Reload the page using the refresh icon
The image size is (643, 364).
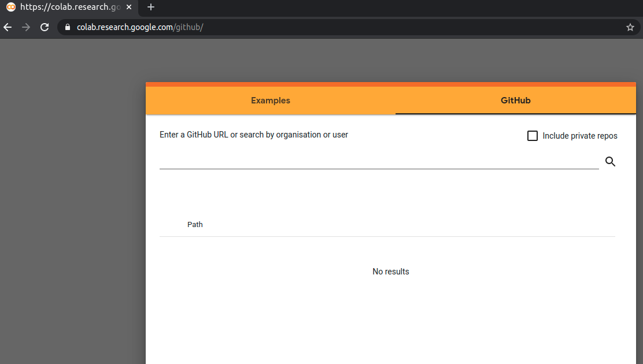click(45, 27)
